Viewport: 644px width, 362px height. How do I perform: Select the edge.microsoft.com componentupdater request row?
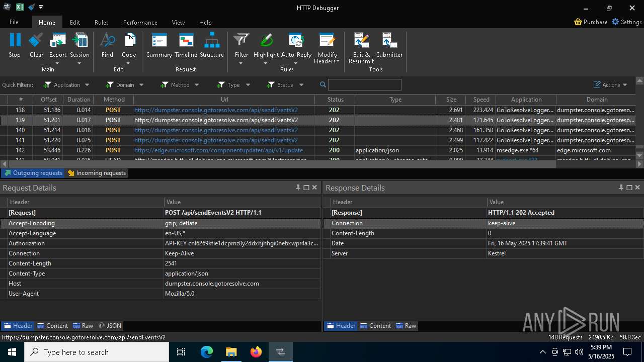coord(318,150)
